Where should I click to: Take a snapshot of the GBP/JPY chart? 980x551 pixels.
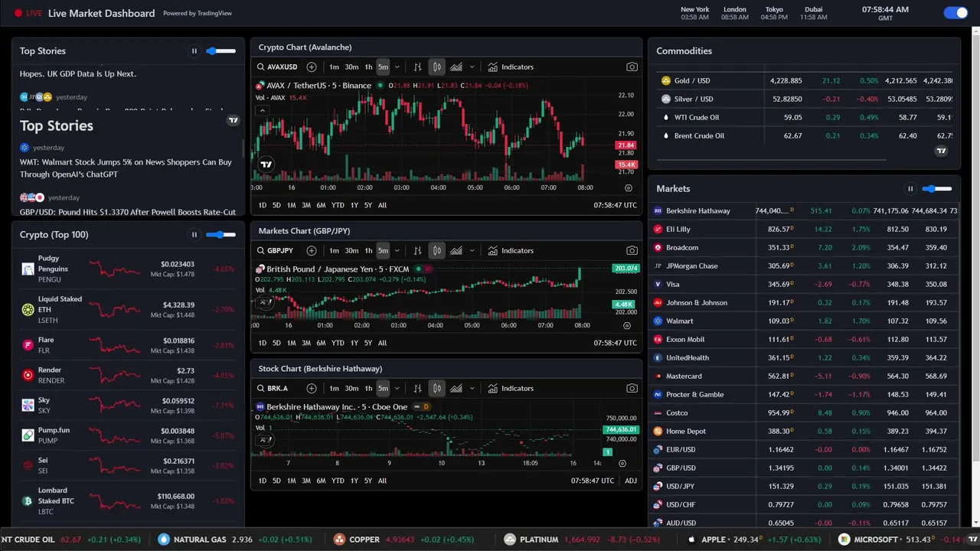coord(632,250)
